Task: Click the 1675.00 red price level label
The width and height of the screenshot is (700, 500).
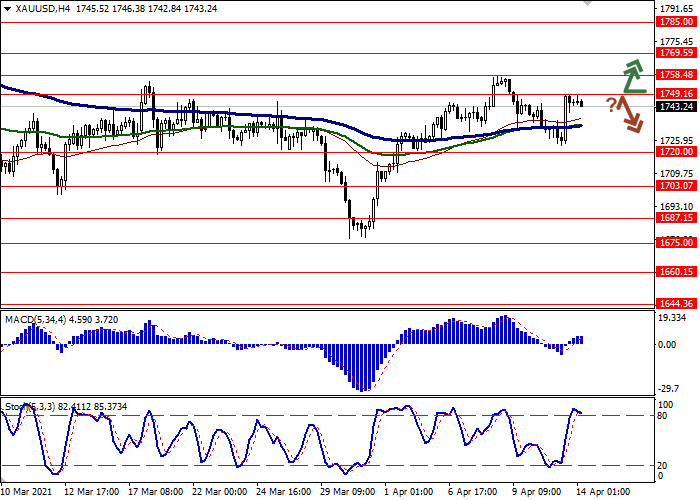Action: coord(676,243)
